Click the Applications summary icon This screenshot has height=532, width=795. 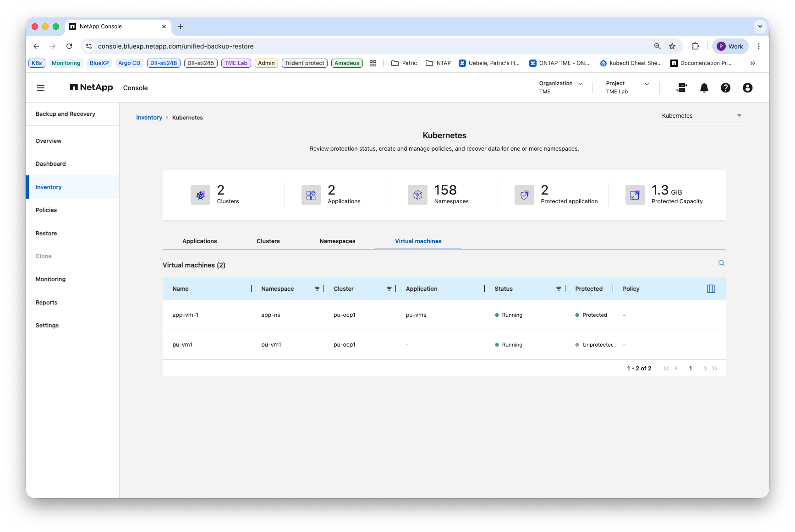click(311, 195)
